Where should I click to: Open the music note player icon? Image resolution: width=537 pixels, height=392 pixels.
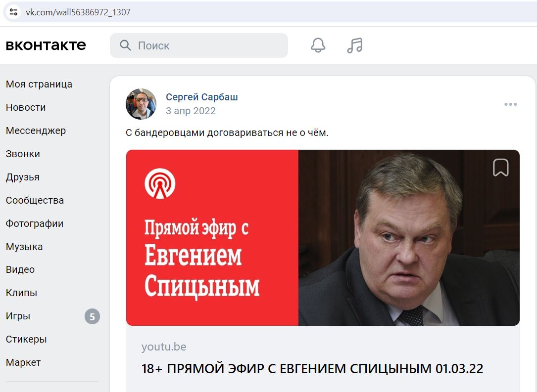pyautogui.click(x=354, y=45)
